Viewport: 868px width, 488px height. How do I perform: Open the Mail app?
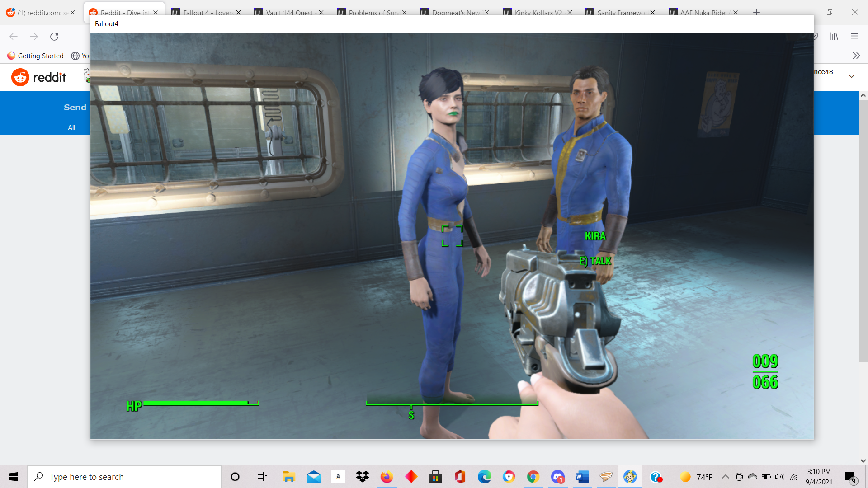[313, 477]
